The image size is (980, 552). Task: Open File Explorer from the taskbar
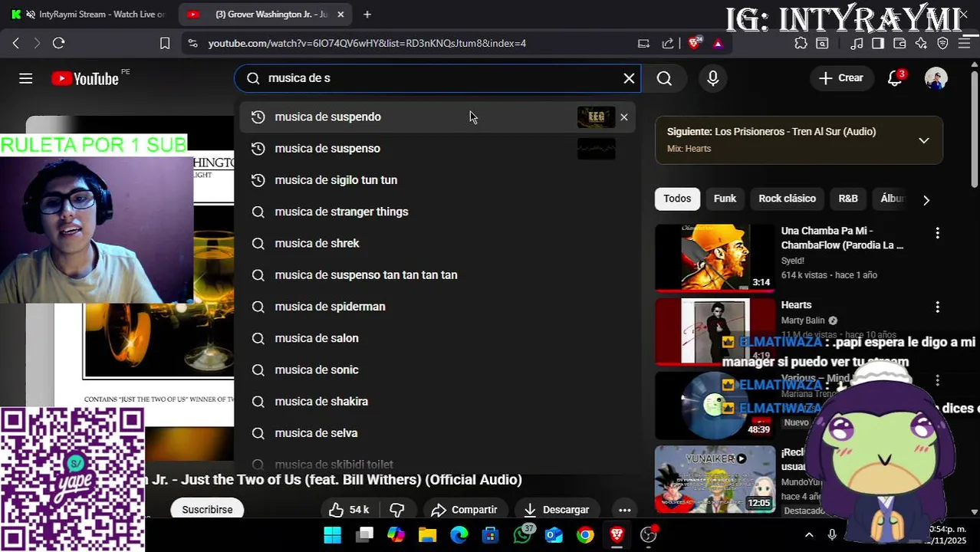pyautogui.click(x=427, y=535)
